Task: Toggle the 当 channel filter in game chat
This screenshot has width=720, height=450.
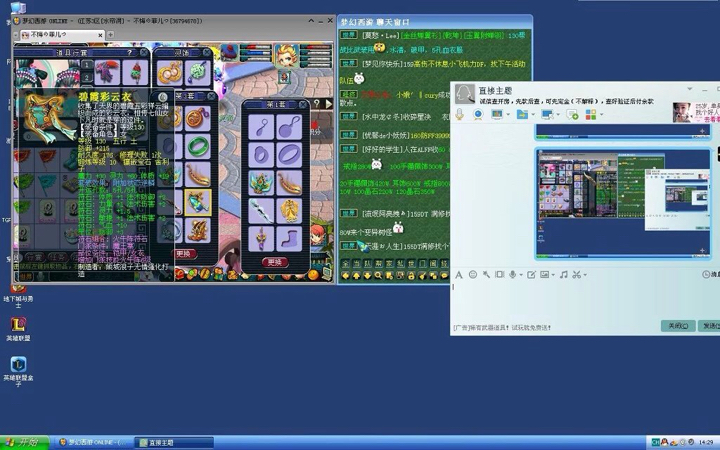Action: 356,264
